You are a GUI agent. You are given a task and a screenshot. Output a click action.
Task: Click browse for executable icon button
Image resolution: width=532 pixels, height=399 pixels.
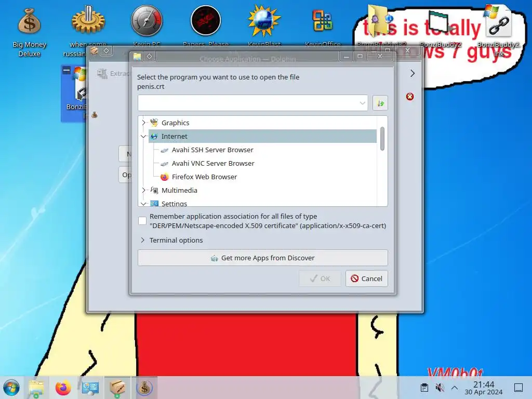pyautogui.click(x=380, y=103)
